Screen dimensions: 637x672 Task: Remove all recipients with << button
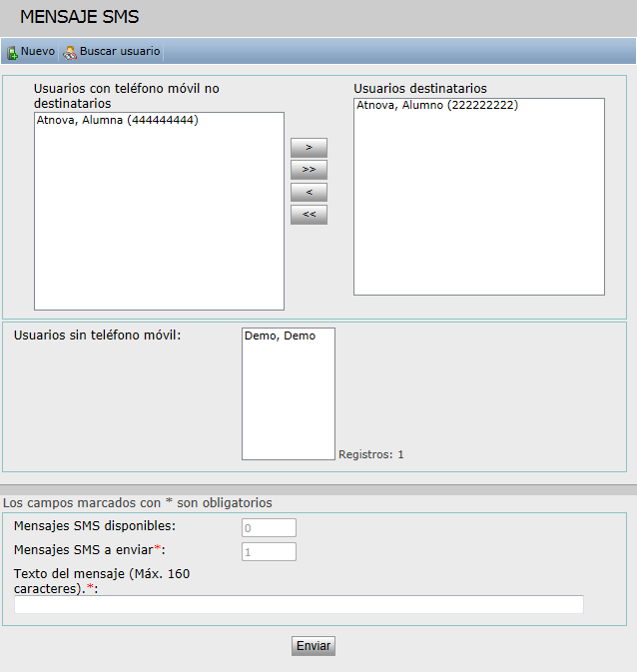[x=309, y=215]
